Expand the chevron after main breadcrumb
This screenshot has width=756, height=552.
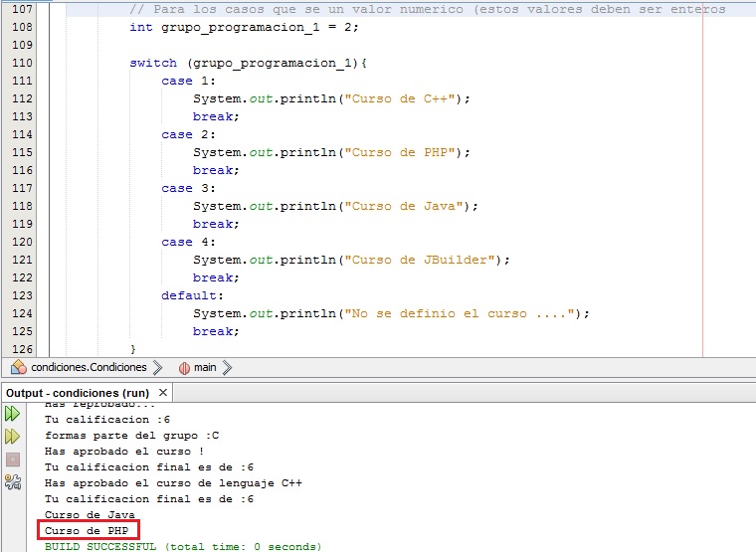point(228,367)
